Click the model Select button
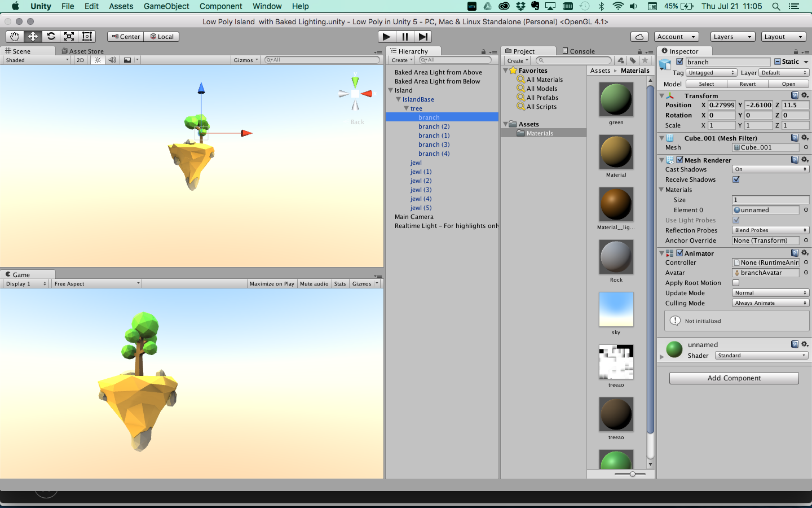This screenshot has width=812, height=508. coord(706,84)
